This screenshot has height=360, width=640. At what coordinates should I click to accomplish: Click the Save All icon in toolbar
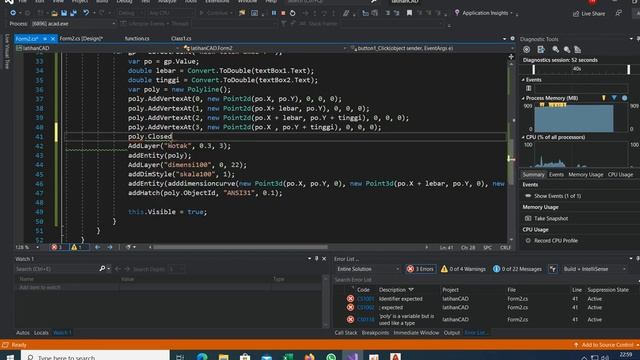point(73,13)
